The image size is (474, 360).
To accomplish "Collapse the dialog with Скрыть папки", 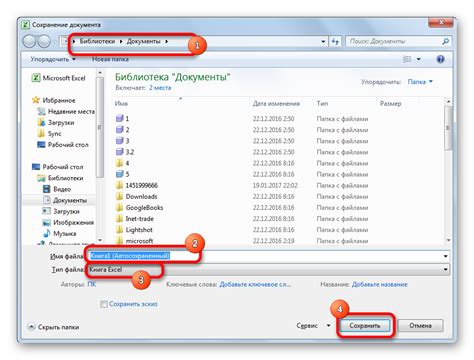I will tap(54, 327).
